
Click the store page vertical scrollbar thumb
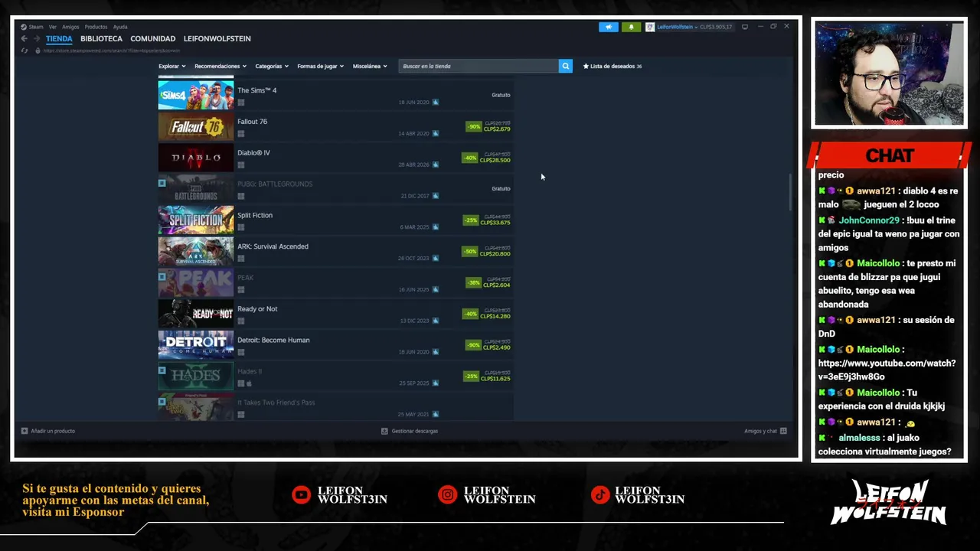791,193
